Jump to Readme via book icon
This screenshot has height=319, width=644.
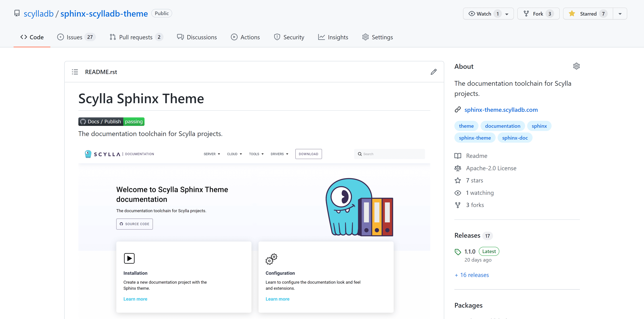coord(458,156)
